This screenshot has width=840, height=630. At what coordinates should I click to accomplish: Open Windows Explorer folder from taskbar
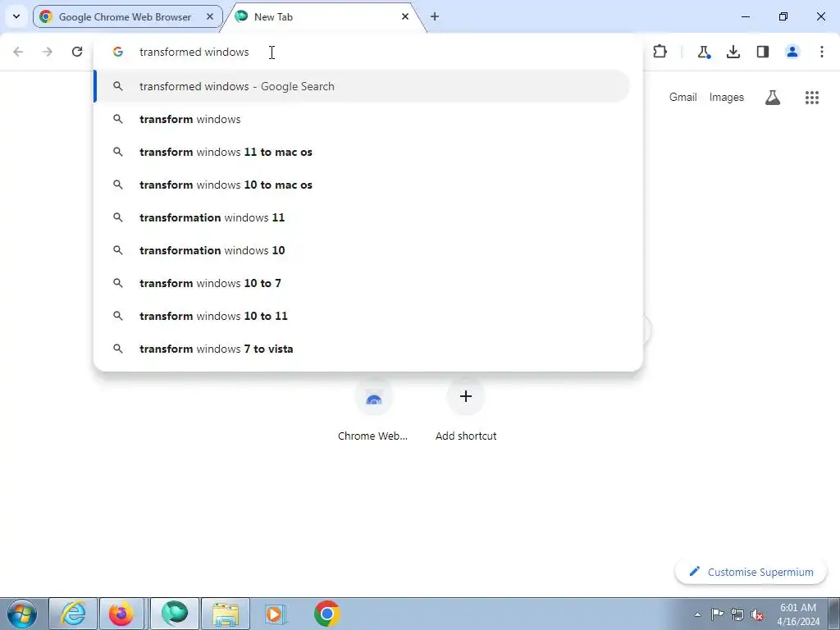tap(226, 614)
